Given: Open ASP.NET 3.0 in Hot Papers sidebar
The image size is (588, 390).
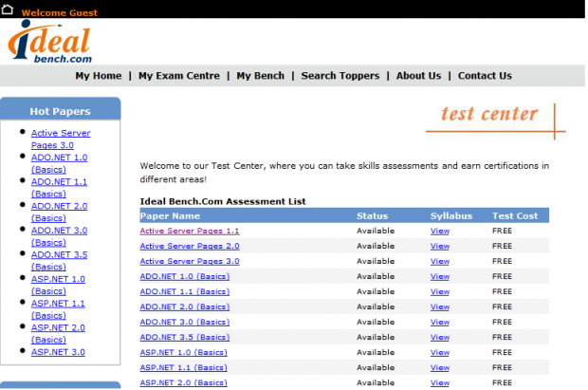Looking at the screenshot, I should click(58, 351).
